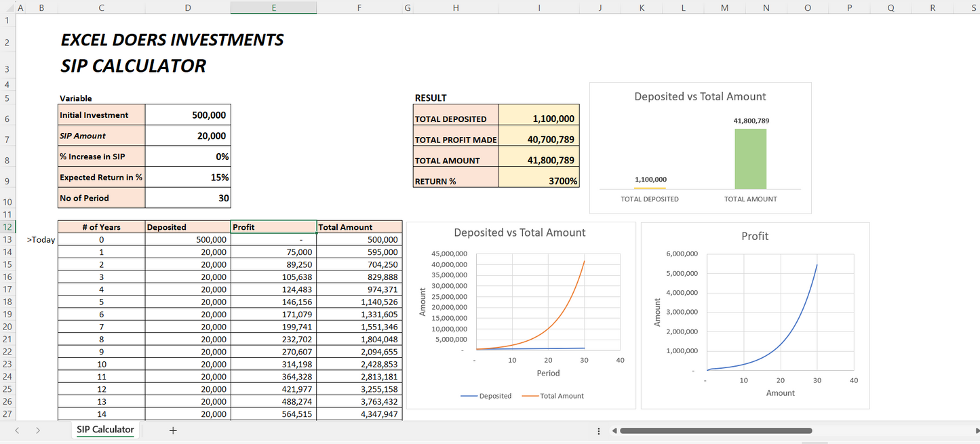Select row 12 header
Screen dimensions: 980x444
tap(7, 227)
